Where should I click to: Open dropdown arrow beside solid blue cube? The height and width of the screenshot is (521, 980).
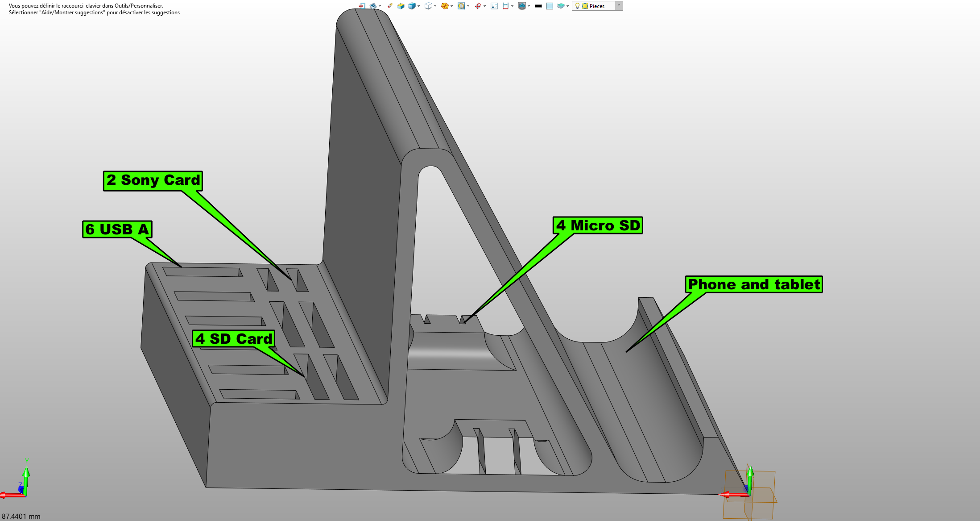coord(418,6)
